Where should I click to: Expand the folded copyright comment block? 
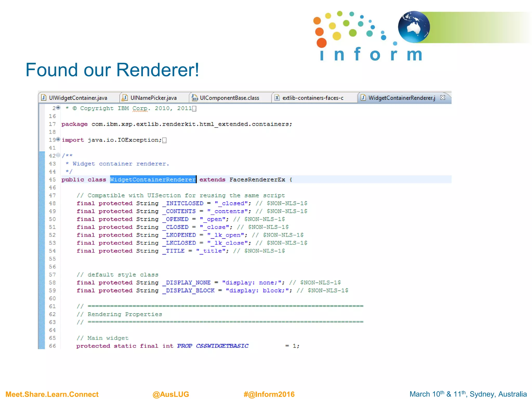tap(58, 108)
